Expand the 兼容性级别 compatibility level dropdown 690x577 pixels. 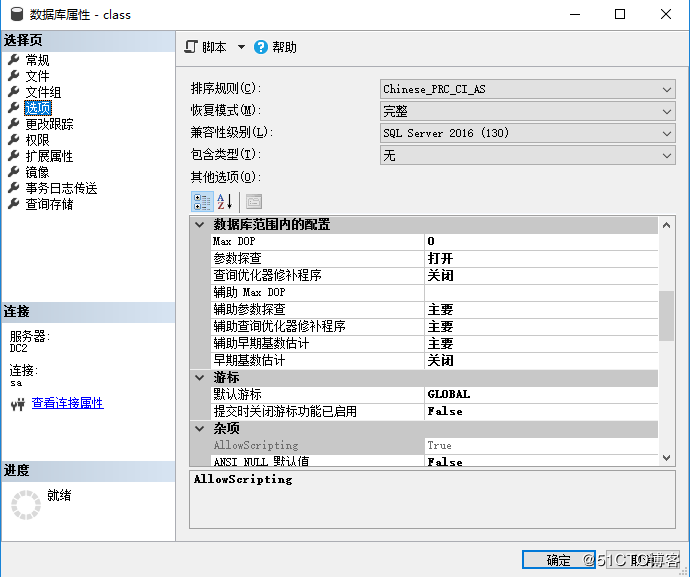[528, 133]
